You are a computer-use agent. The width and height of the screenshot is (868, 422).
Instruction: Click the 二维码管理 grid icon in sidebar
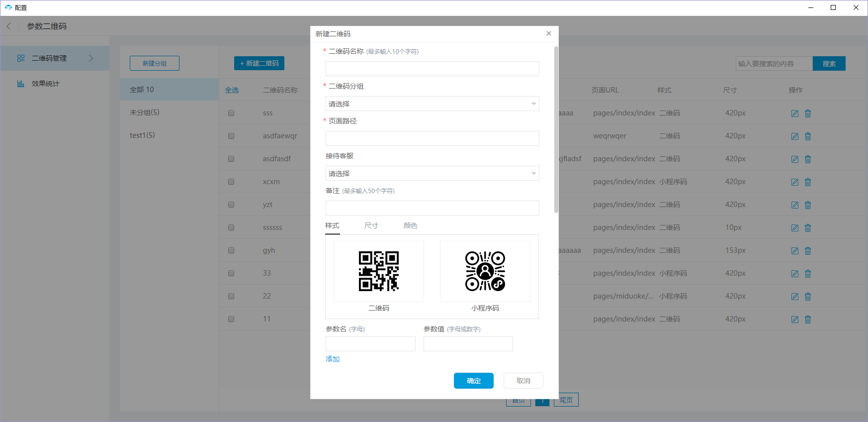(x=21, y=58)
